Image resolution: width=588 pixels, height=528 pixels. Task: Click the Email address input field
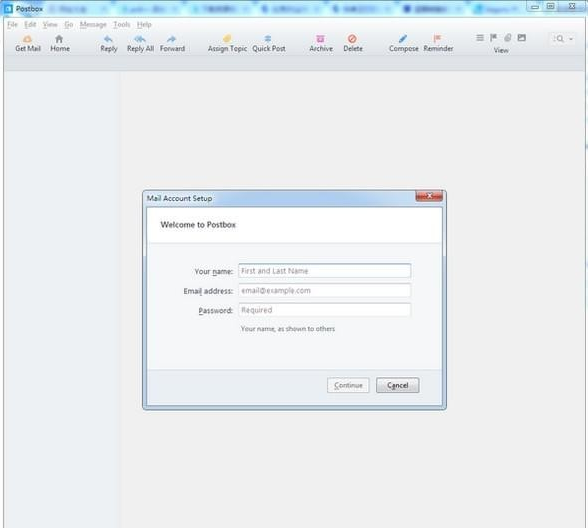[324, 291]
